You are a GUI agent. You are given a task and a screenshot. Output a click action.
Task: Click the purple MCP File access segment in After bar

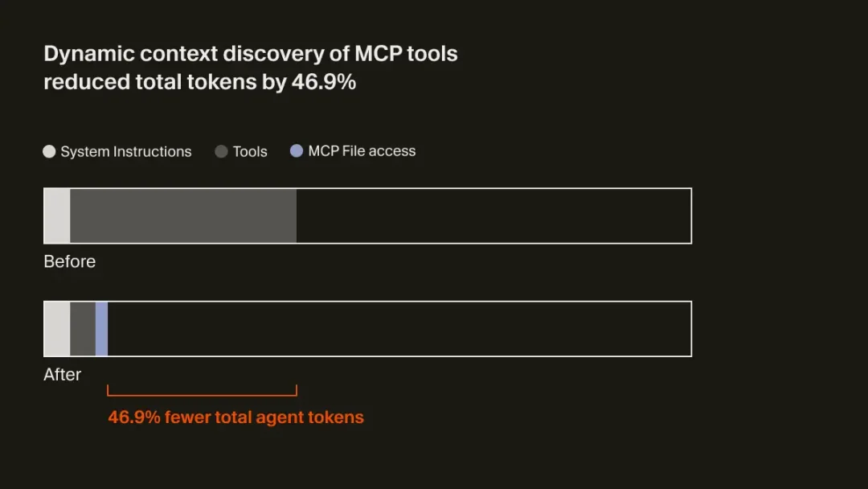click(x=101, y=329)
